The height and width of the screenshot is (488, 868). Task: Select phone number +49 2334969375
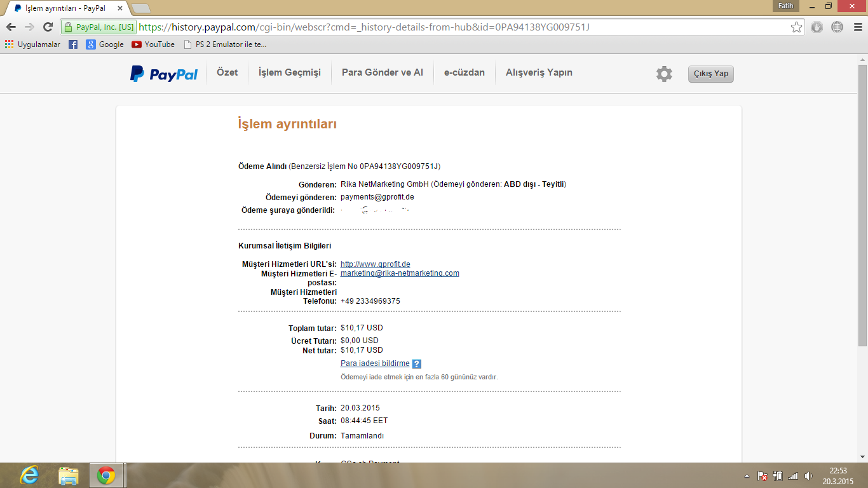click(370, 301)
